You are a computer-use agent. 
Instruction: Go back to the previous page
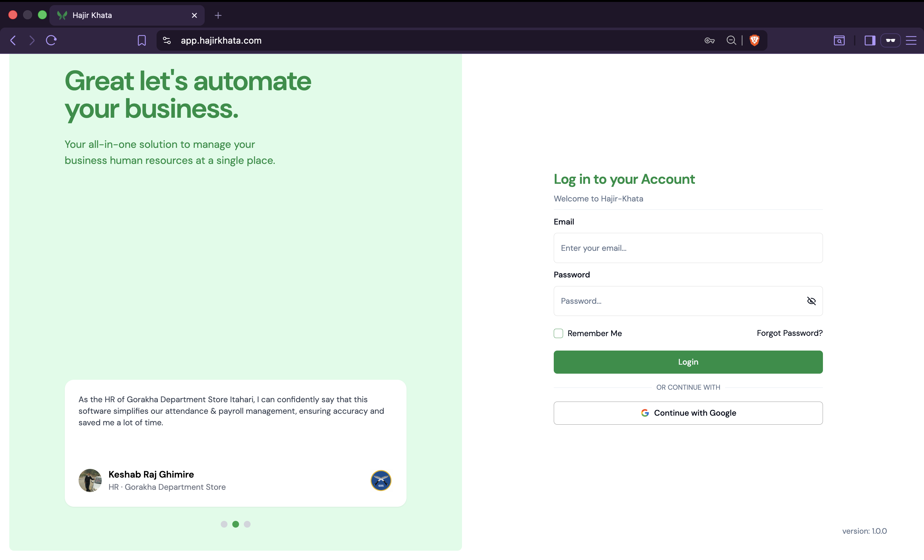coord(13,40)
